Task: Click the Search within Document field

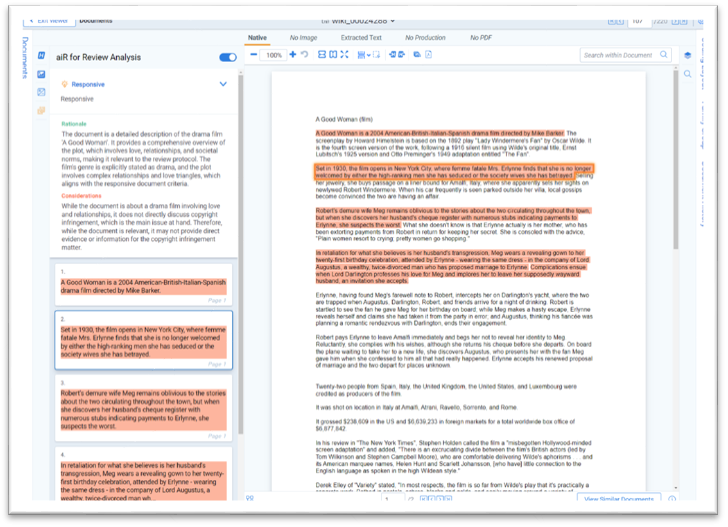Action: pos(625,55)
